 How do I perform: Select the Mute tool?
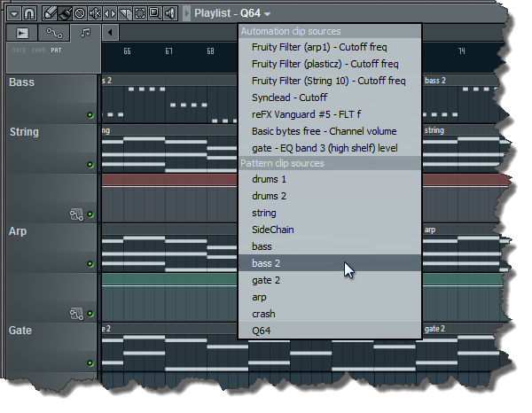pyautogui.click(x=95, y=13)
